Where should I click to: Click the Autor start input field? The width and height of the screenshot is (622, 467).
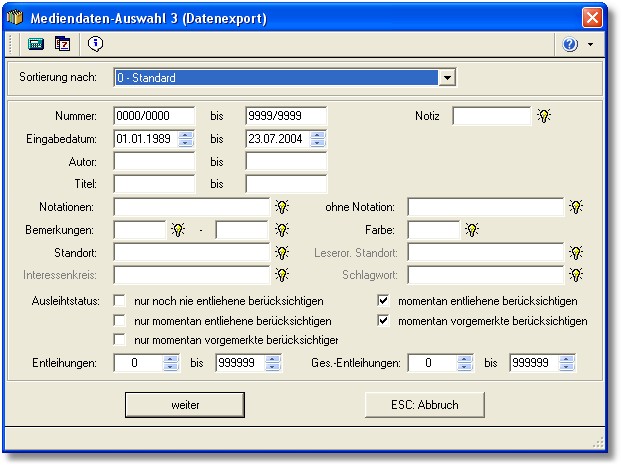coord(154,161)
